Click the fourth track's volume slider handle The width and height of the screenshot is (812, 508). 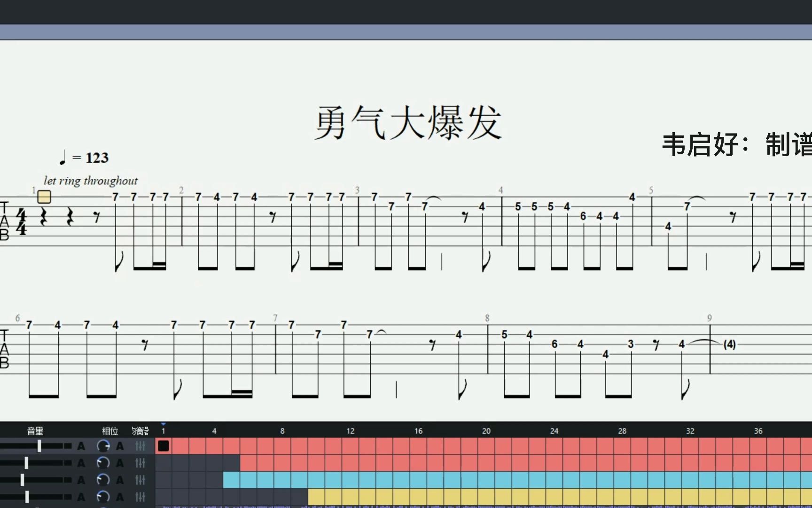[x=27, y=497]
